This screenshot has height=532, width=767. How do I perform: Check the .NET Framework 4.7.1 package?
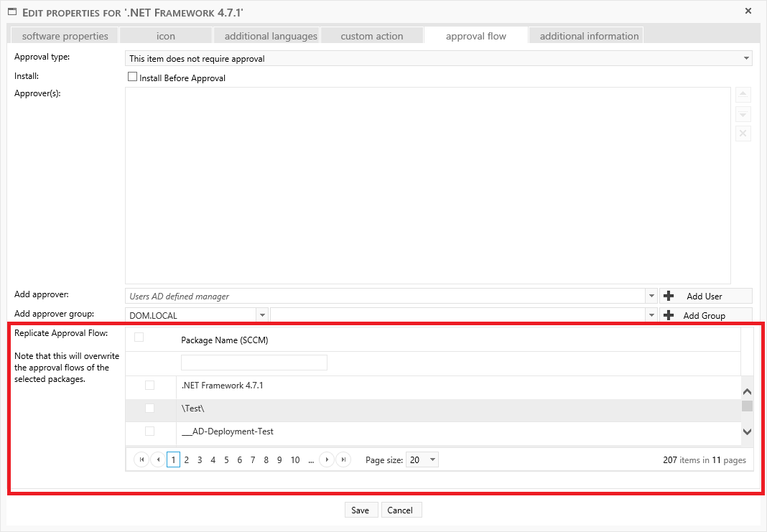149,386
